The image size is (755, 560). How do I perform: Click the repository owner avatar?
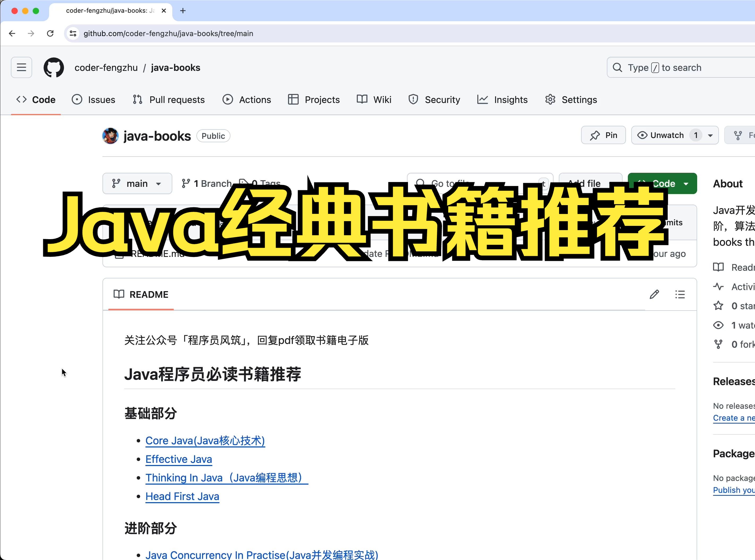click(x=110, y=136)
